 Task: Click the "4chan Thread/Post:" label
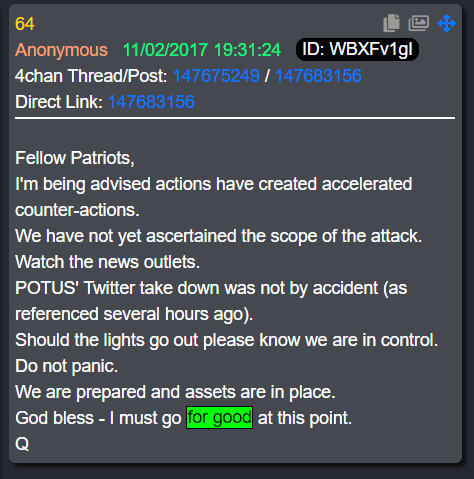click(x=91, y=76)
